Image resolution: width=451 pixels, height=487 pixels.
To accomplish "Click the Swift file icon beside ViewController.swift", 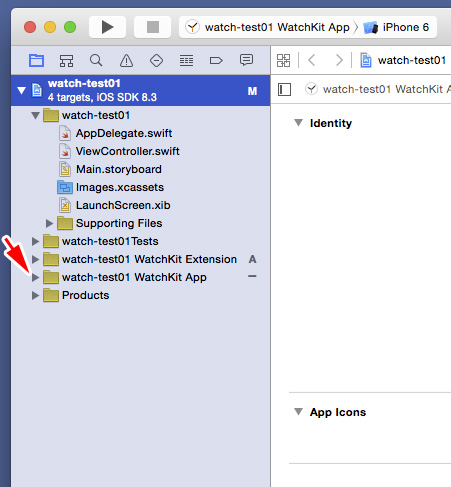I will (x=65, y=151).
